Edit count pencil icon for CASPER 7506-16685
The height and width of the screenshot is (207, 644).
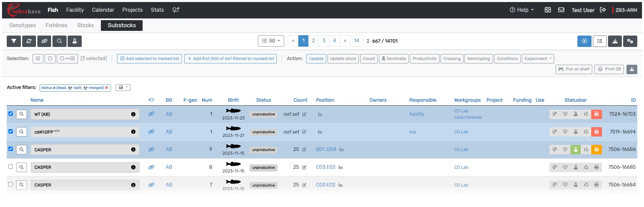[304, 167]
